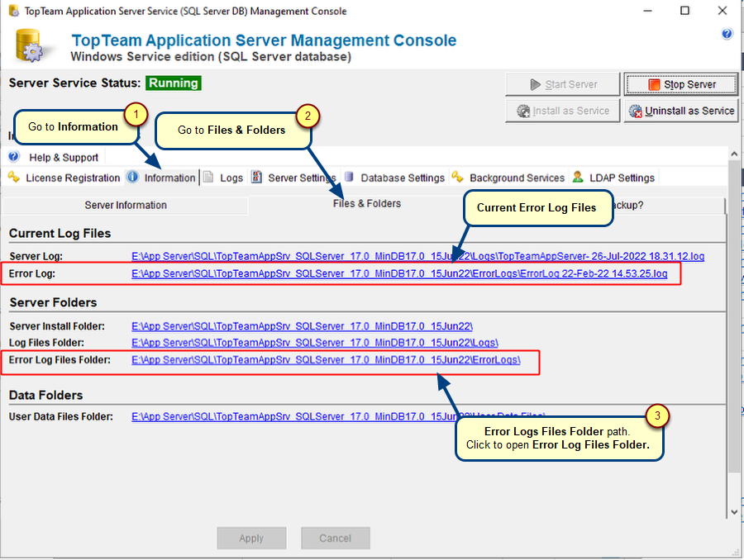This screenshot has height=560, width=744.
Task: Click the Error Log: label
Action: pos(31,274)
